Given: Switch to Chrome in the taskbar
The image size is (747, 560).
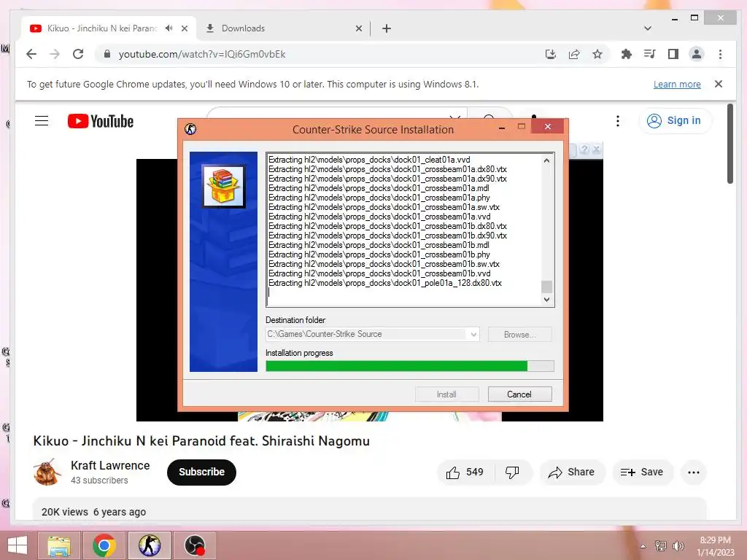Looking at the screenshot, I should pos(104,545).
